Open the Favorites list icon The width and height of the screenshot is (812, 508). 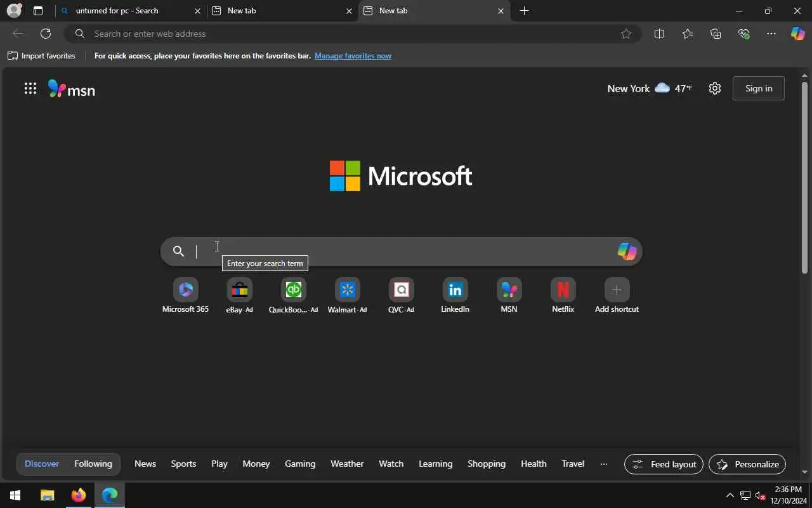[688, 34]
